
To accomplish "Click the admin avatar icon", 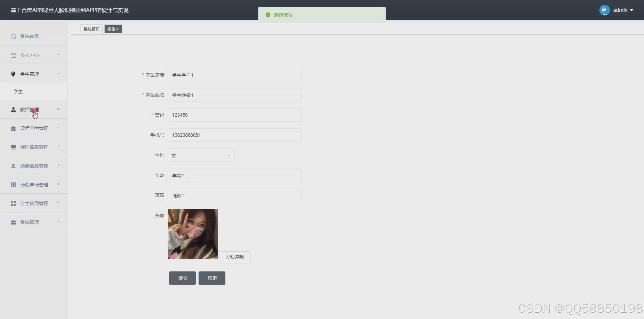I will pos(604,10).
